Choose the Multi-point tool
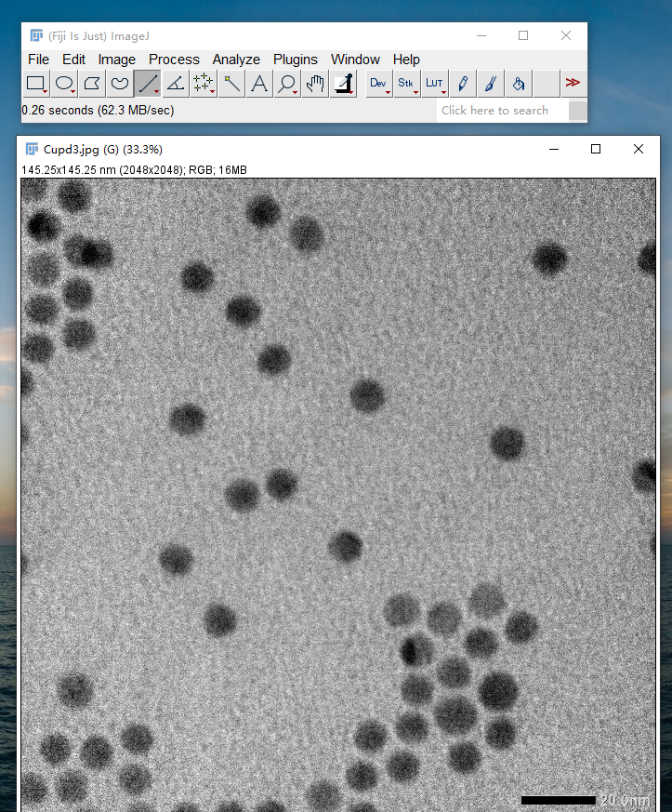Viewport: 672px width, 812px height. 204,84
